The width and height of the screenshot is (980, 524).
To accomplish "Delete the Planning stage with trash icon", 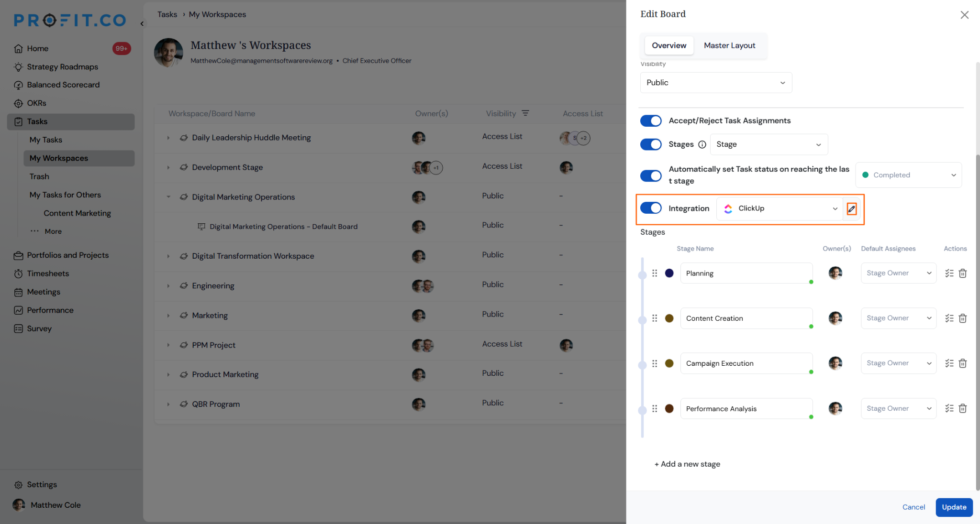I will coord(963,273).
